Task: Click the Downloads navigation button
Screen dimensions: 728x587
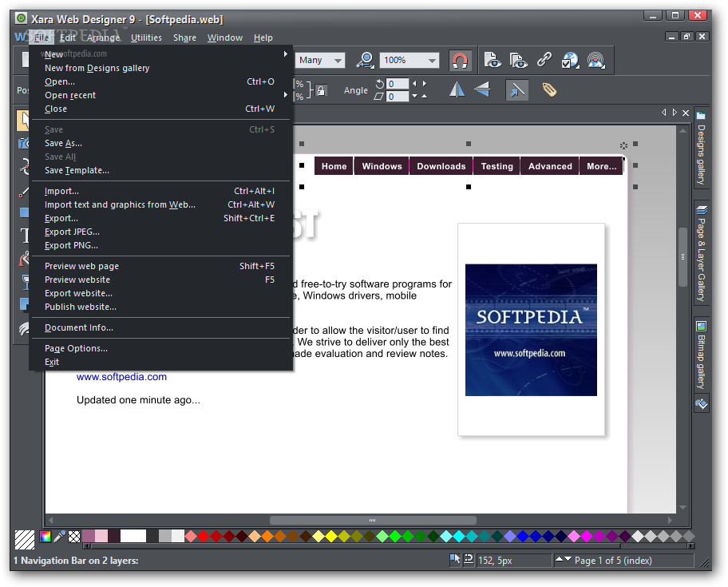Action: 441,166
